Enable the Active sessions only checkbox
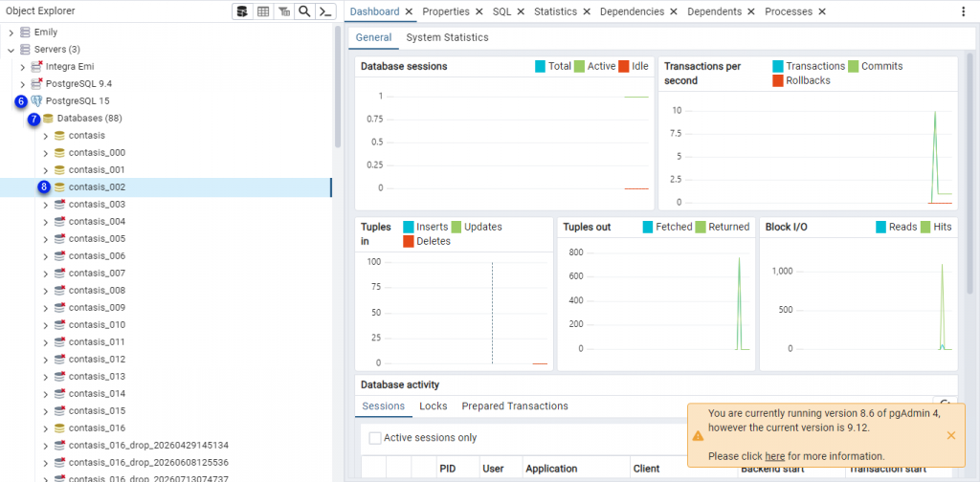The width and height of the screenshot is (980, 482). pos(374,438)
